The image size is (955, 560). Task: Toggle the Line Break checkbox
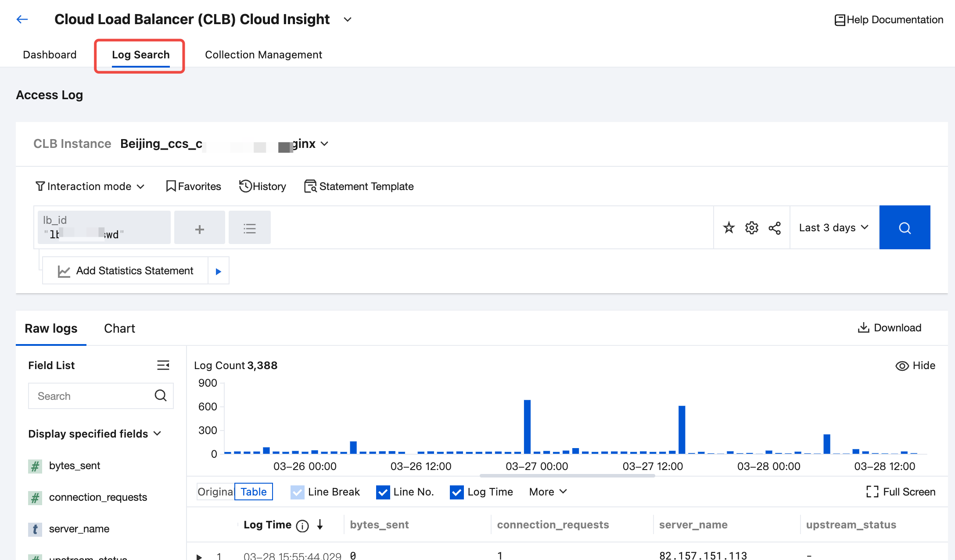[297, 492]
